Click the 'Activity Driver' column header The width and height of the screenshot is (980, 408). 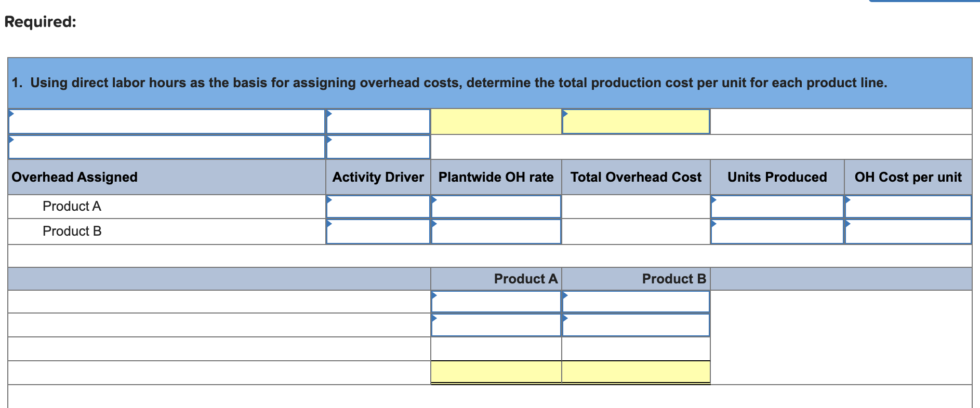point(378,177)
